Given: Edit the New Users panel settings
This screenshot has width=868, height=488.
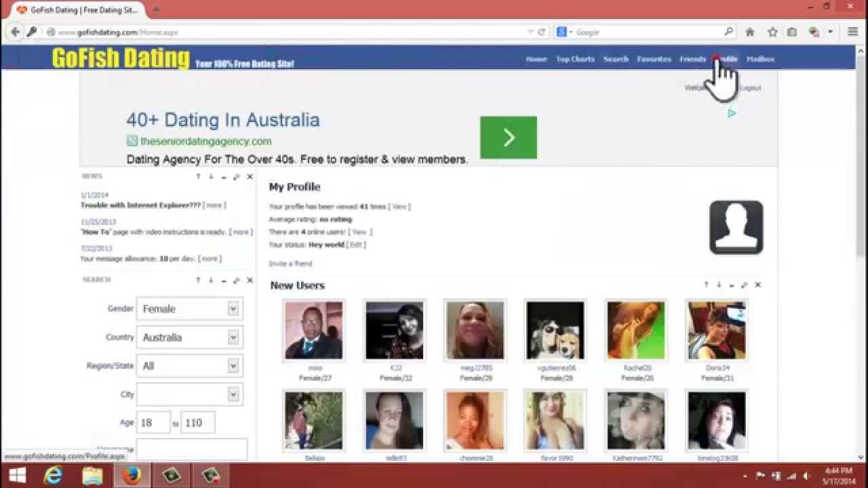Looking at the screenshot, I should coord(745,285).
